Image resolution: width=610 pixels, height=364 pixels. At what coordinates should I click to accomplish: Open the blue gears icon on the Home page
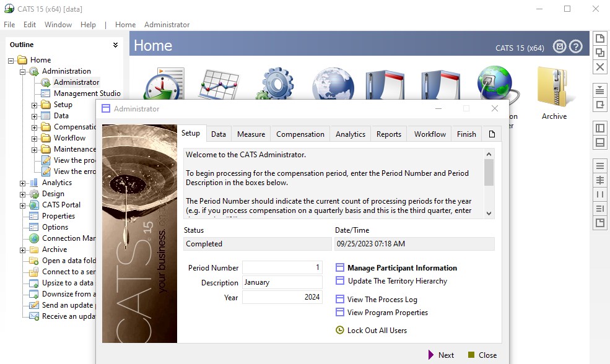pos(275,83)
